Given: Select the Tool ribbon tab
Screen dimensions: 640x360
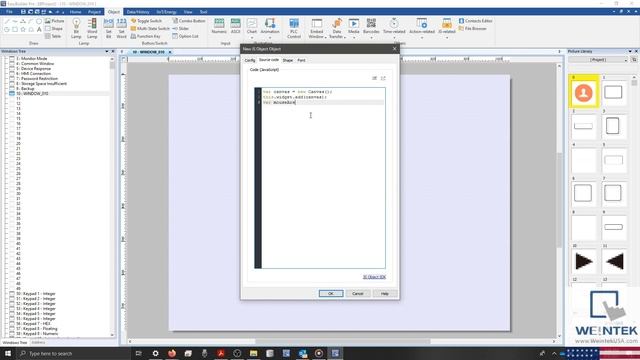Looking at the screenshot, I should (203, 12).
